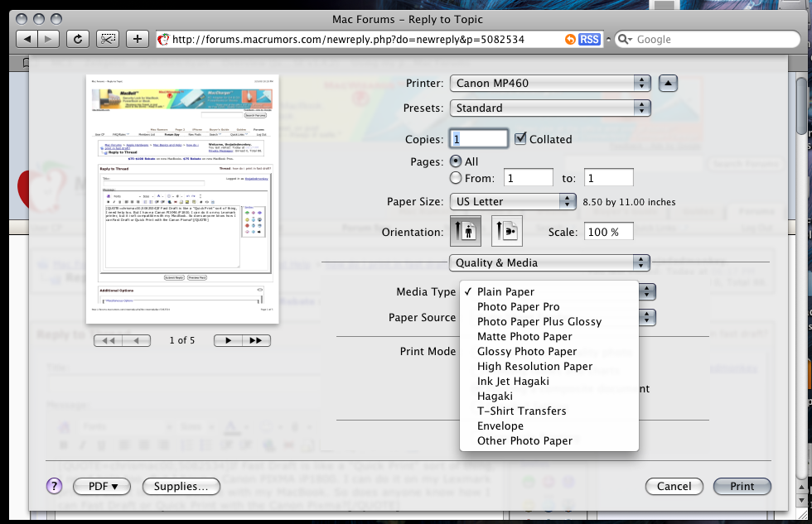This screenshot has width=812, height=524.
Task: Open the Printer dropdown showing Canon MP460
Action: pyautogui.click(x=550, y=83)
